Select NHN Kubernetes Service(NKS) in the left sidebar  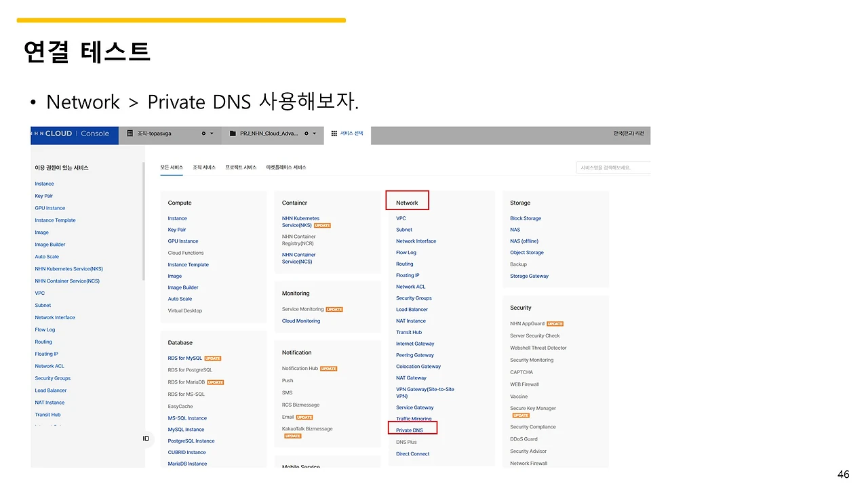coord(69,269)
